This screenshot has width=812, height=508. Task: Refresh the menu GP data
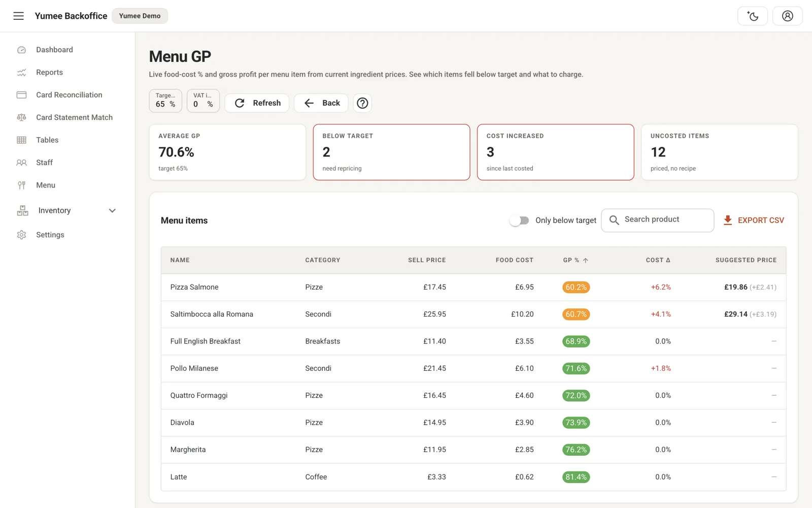pos(257,103)
